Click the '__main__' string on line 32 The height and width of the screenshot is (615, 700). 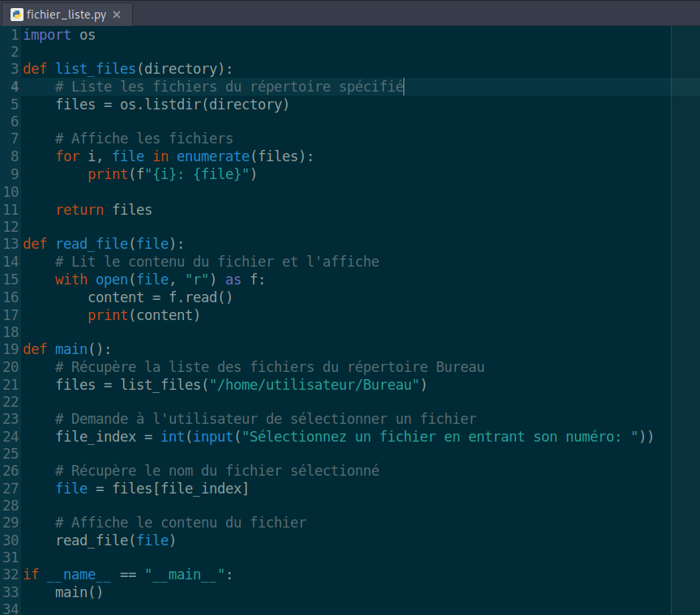click(185, 574)
